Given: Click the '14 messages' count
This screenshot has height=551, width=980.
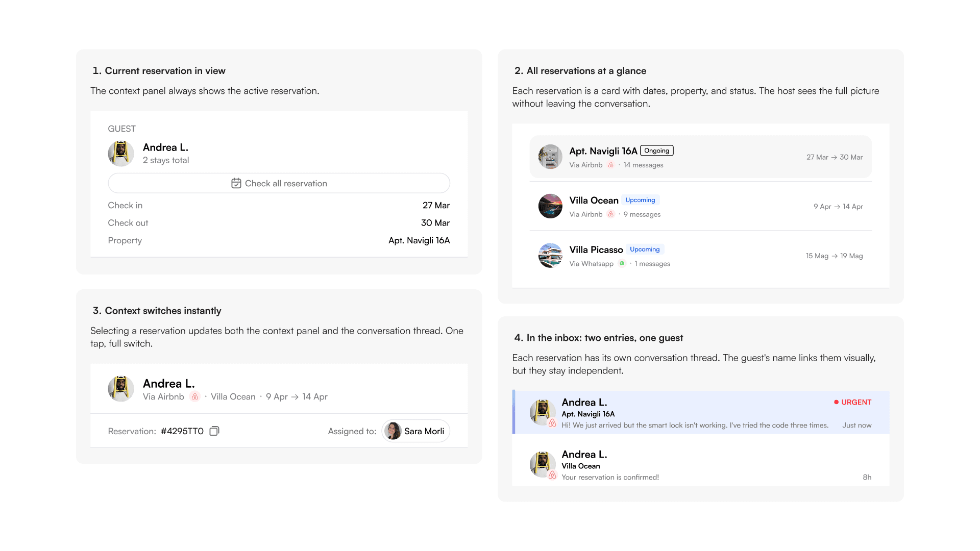Looking at the screenshot, I should click(643, 165).
